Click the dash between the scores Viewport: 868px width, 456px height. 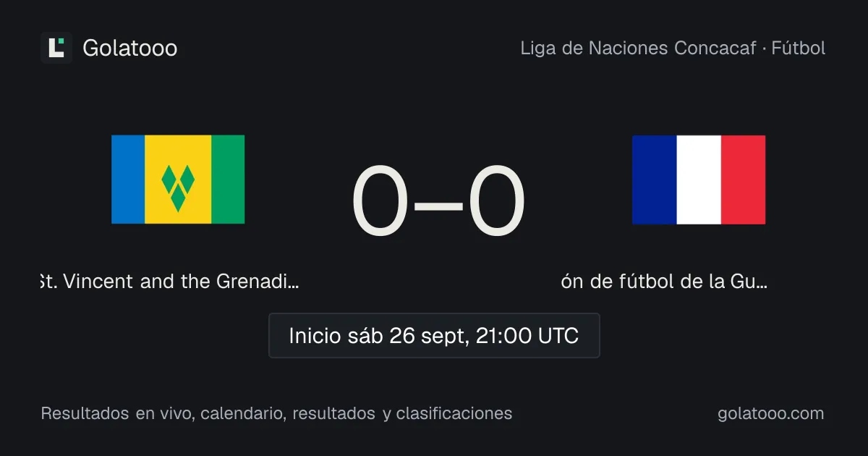point(438,206)
